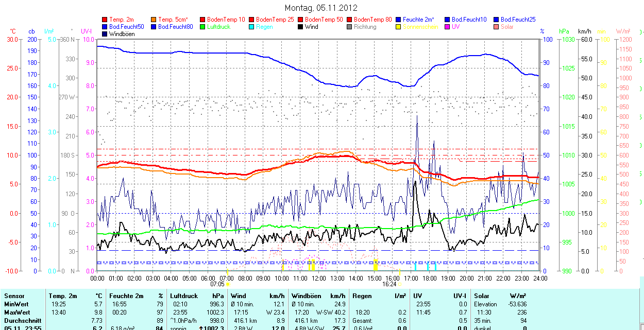Image resolution: width=644 pixels, height=330 pixels.
Task: Click the sunrise marker at 07:05
Action: click(x=228, y=284)
